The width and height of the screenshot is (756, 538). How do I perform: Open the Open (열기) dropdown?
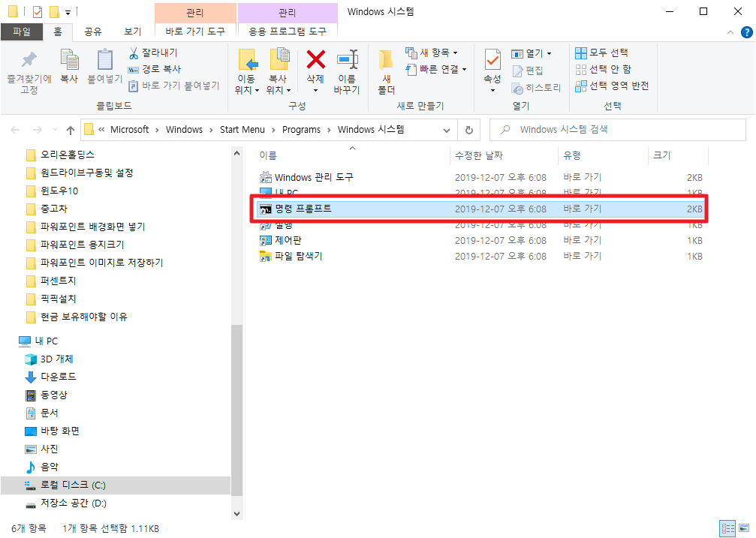[532, 53]
